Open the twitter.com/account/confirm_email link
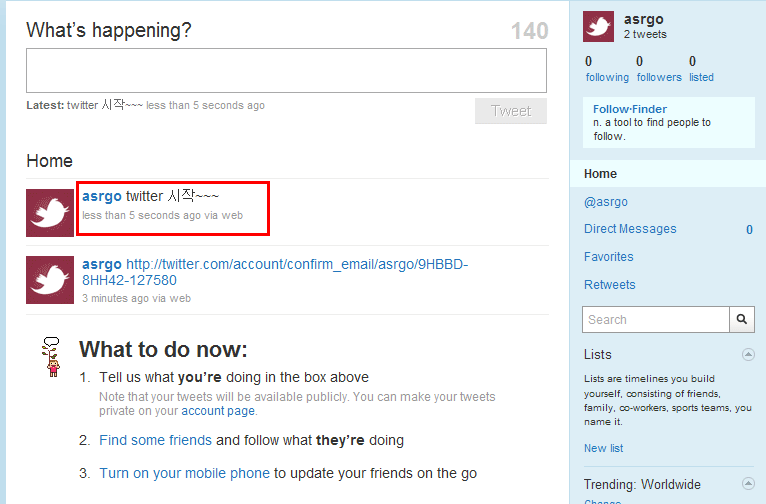The image size is (766, 504). 275,272
